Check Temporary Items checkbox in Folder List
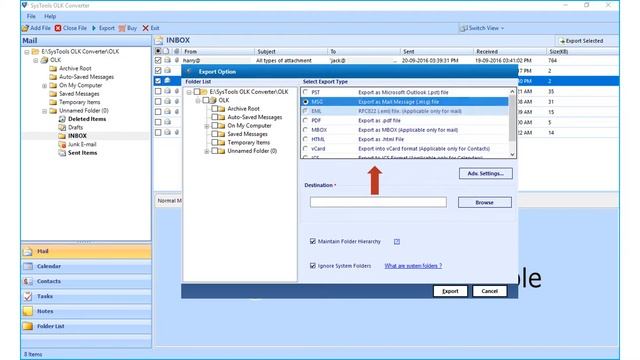The width and height of the screenshot is (640, 360). (214, 142)
